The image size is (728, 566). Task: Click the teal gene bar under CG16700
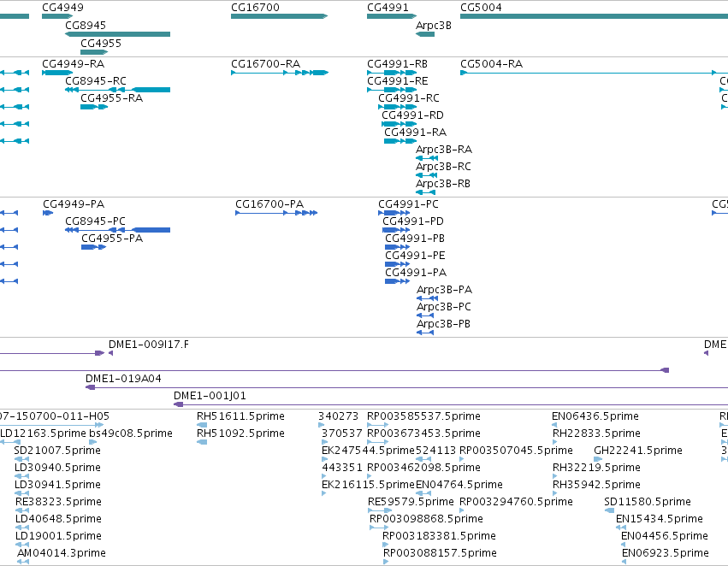[280, 16]
